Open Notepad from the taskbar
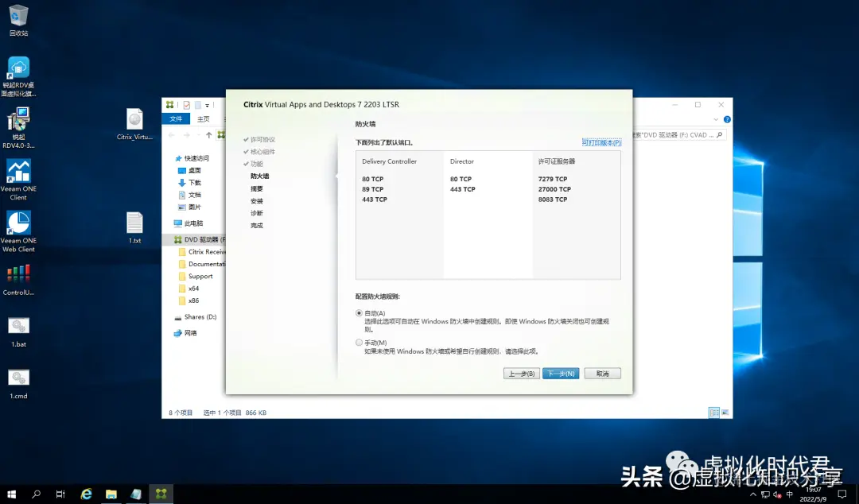 click(136, 493)
